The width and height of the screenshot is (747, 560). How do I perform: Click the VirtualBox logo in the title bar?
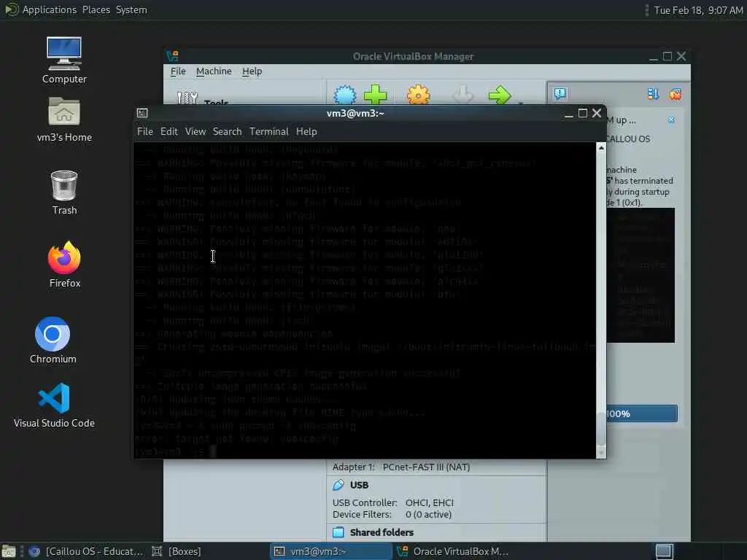(172, 55)
